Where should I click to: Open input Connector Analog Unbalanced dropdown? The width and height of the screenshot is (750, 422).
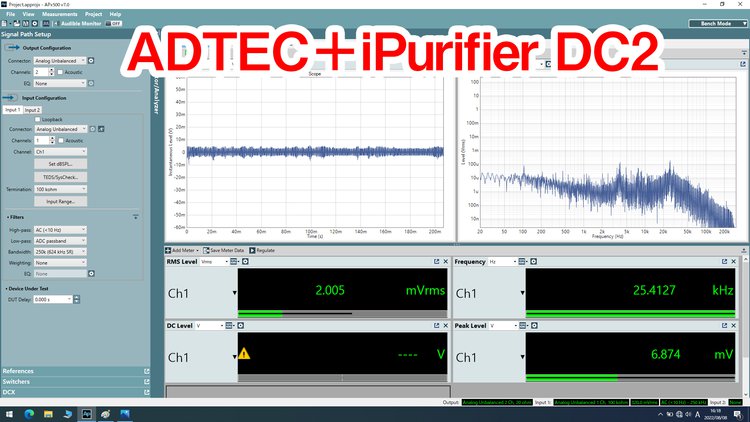click(x=61, y=129)
